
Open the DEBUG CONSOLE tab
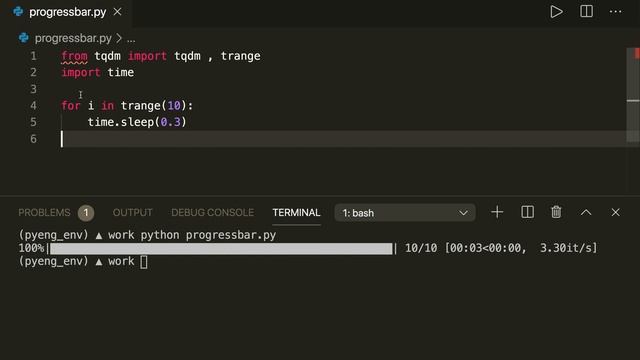212,213
